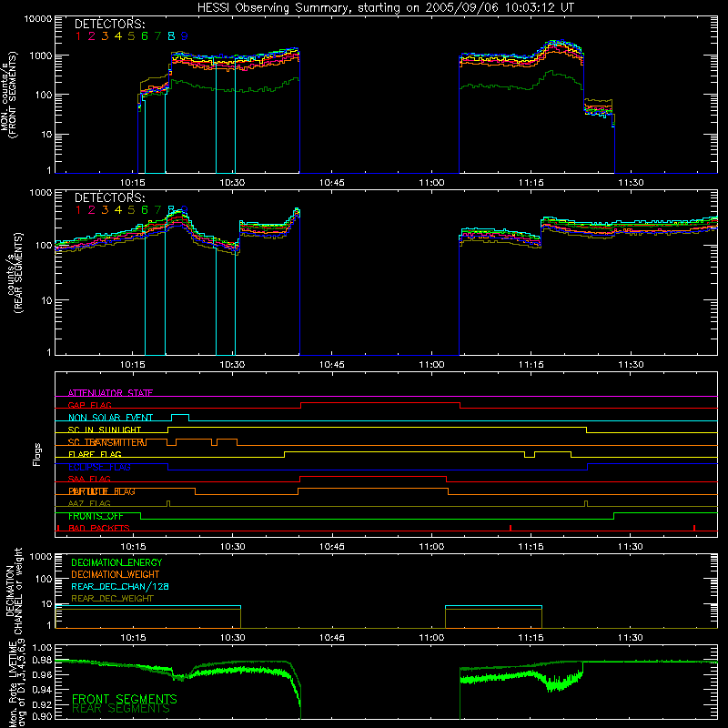Click the 10:45 time tick under rear segments plot

332,365
